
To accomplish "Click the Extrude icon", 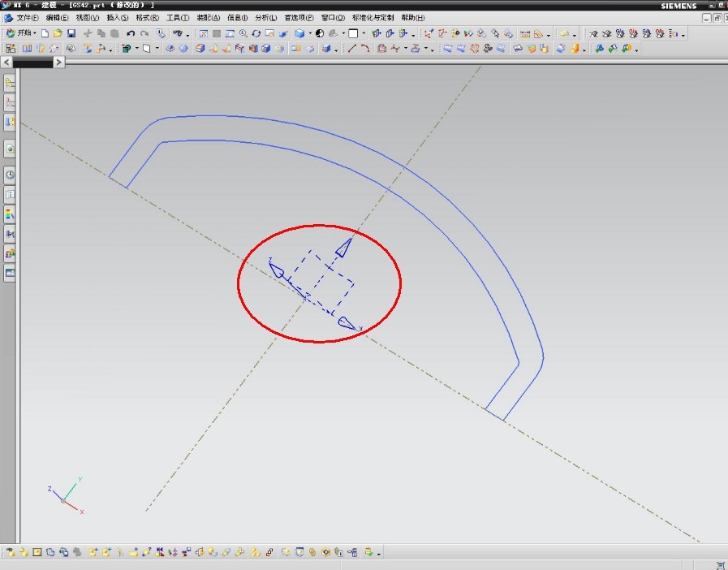I will [170, 49].
